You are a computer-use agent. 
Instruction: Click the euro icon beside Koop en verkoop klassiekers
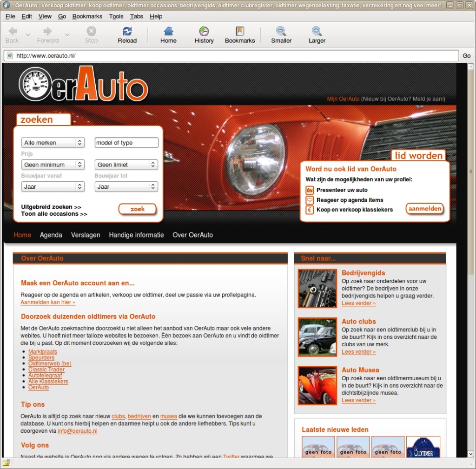(309, 210)
